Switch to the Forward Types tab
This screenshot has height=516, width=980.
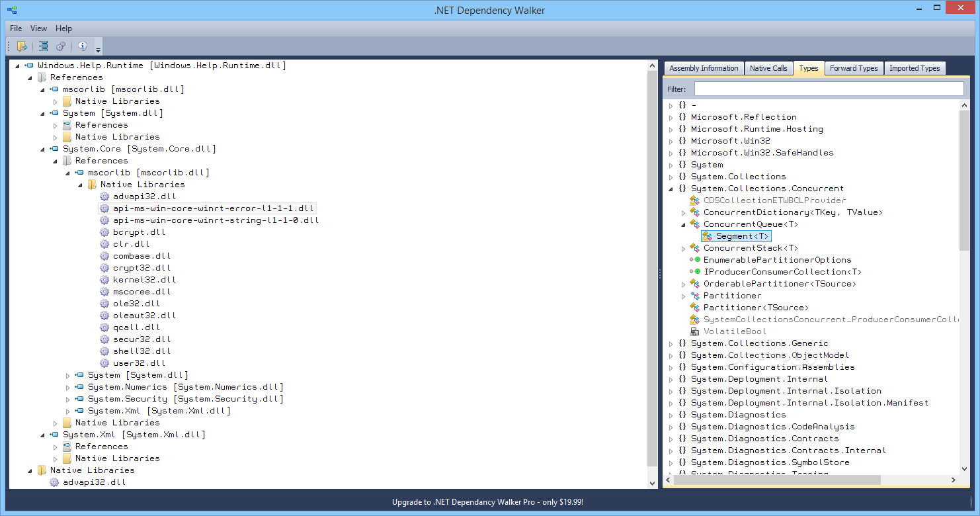854,68
